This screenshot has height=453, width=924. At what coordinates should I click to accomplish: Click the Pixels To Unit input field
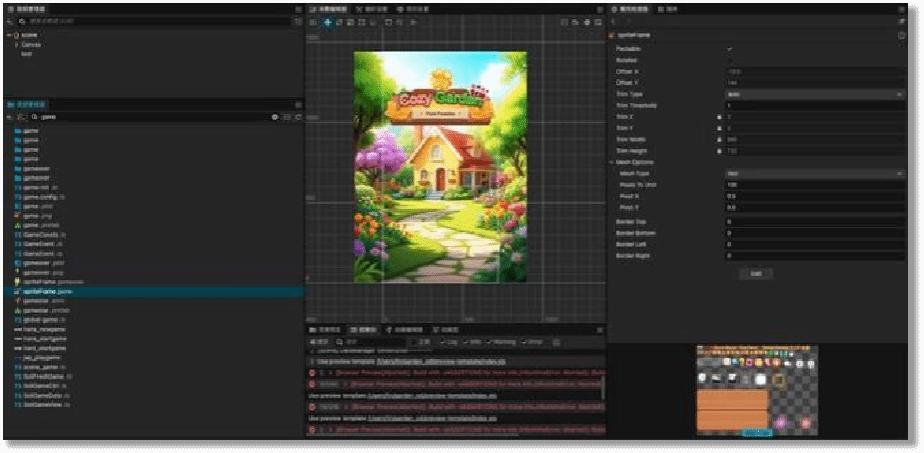(813, 185)
